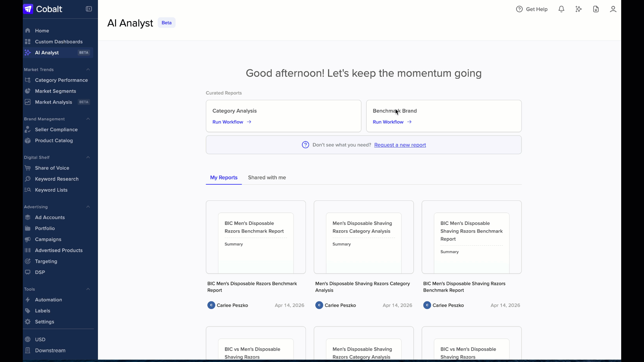Click 'Apr 14, 2026' under Category Analysis report
The width and height of the screenshot is (644, 362).
pos(397,305)
